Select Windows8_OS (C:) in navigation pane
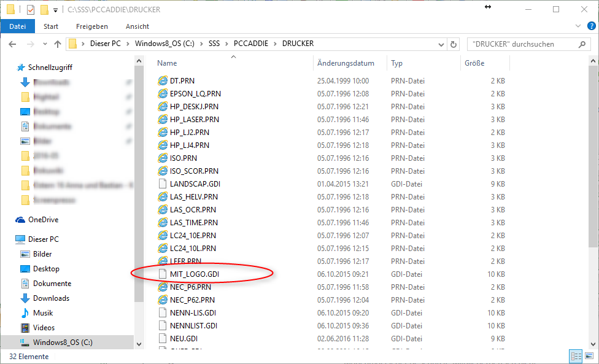Image resolution: width=599 pixels, height=364 pixels. [x=68, y=343]
